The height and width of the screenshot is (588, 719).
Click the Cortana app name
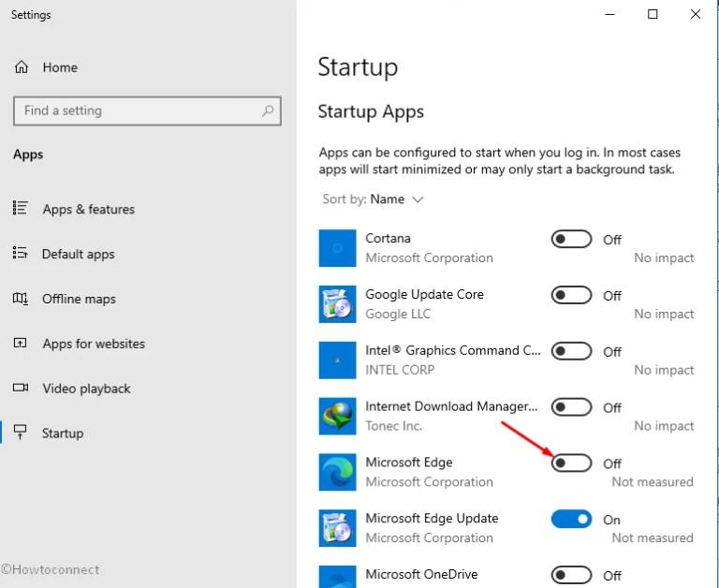388,238
